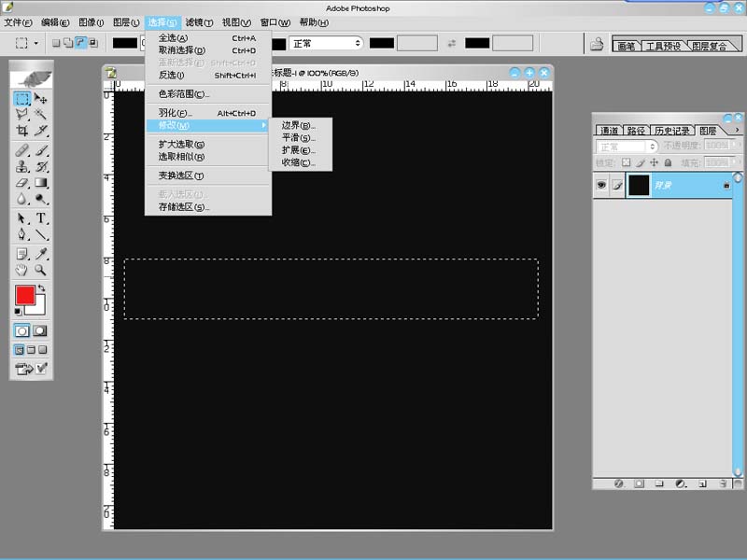Click 色彩范围 in the Select menu

tap(184, 94)
